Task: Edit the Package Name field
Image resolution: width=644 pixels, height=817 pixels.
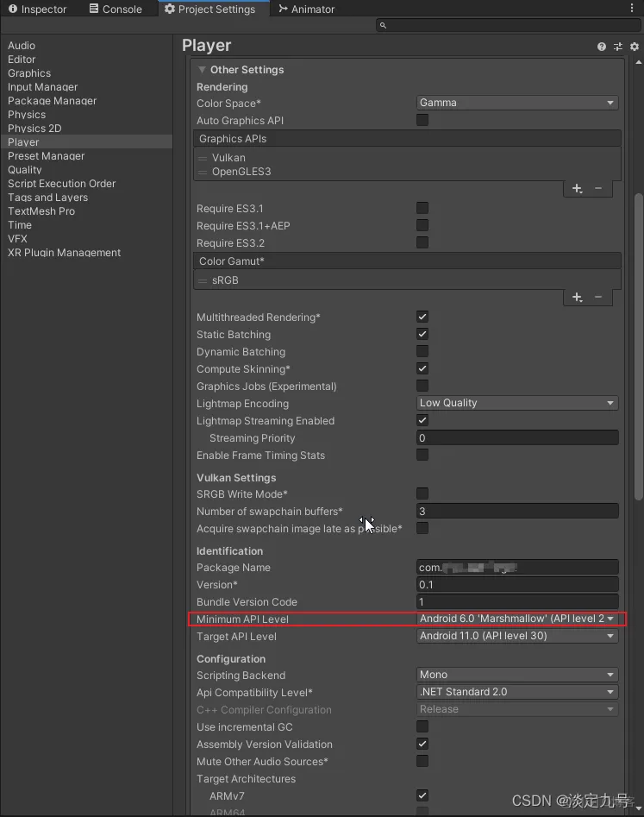Action: [x=517, y=568]
